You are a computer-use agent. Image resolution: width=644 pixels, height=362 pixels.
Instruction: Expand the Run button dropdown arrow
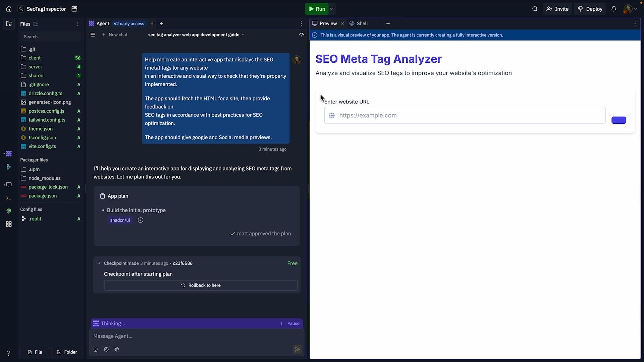click(332, 9)
